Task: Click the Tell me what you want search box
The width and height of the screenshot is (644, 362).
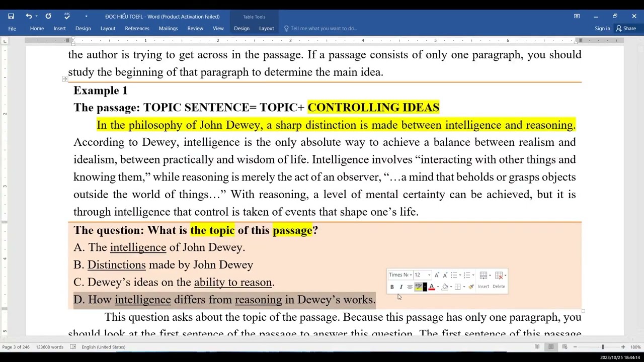Action: (322, 29)
